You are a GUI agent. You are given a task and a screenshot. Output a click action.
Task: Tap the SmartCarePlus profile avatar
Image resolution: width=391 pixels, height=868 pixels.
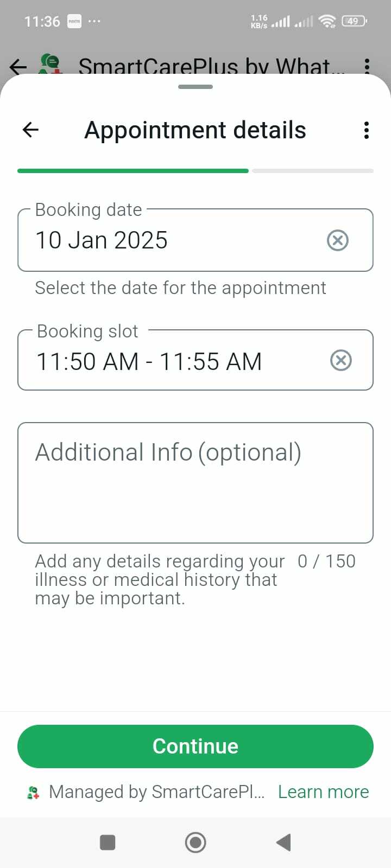click(51, 65)
